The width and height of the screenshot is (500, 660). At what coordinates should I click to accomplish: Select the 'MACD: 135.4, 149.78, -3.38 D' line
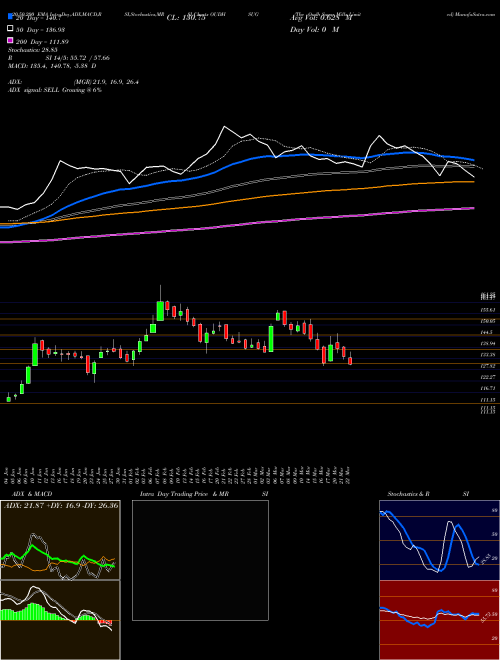click(x=52, y=66)
